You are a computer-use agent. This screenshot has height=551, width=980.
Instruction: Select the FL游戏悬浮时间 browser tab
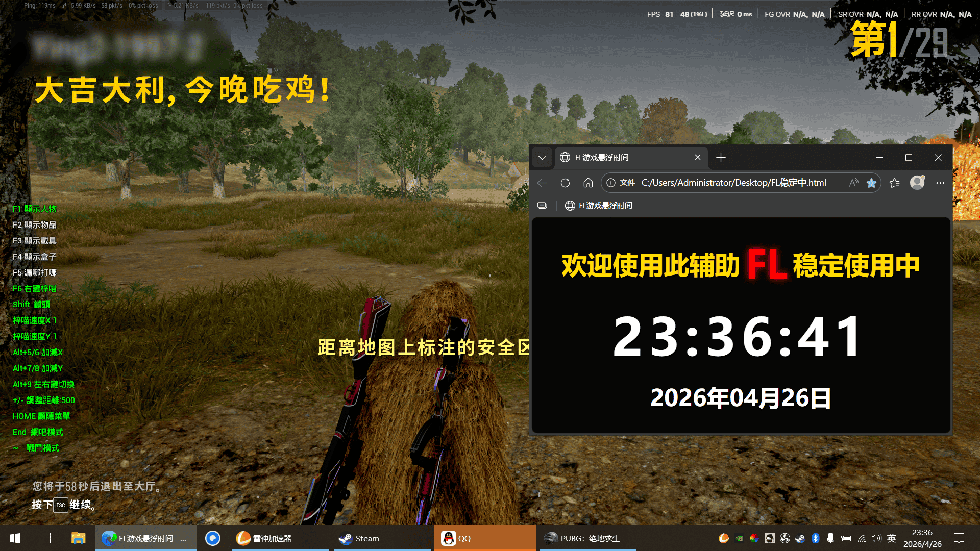pyautogui.click(x=623, y=158)
